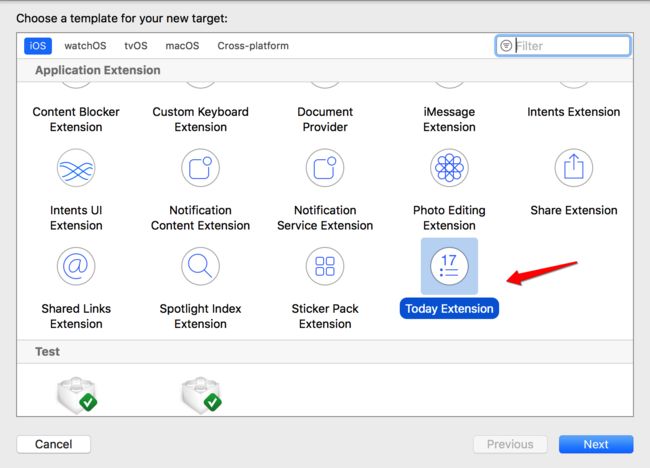
Task: Click the Test section header
Action: (x=47, y=352)
